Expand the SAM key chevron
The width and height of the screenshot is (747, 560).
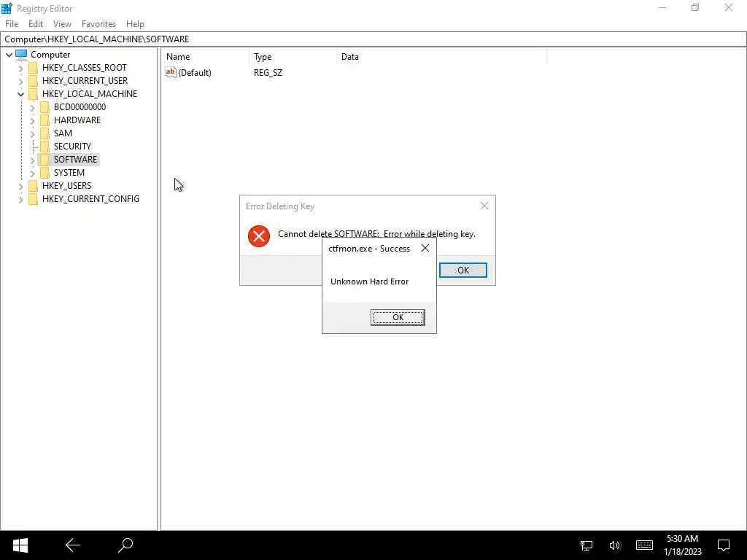(x=32, y=134)
